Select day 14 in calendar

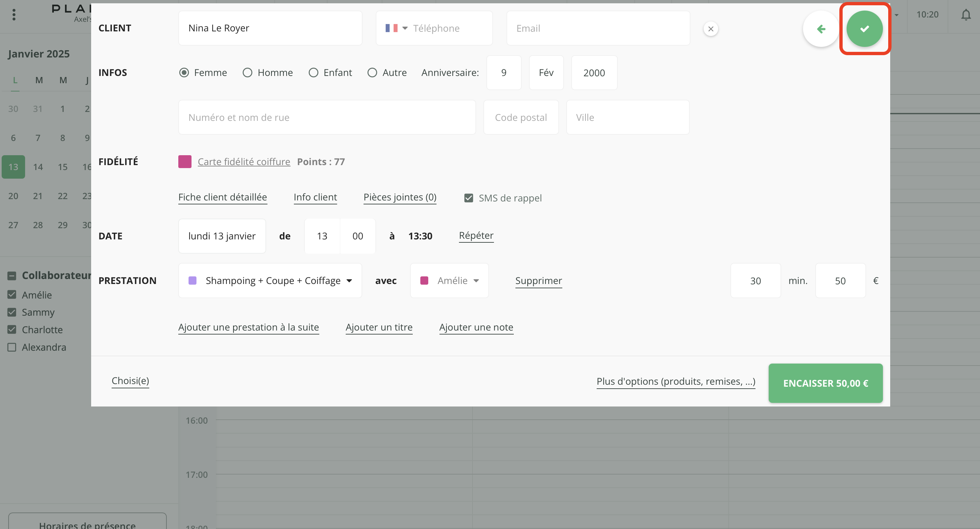click(38, 167)
